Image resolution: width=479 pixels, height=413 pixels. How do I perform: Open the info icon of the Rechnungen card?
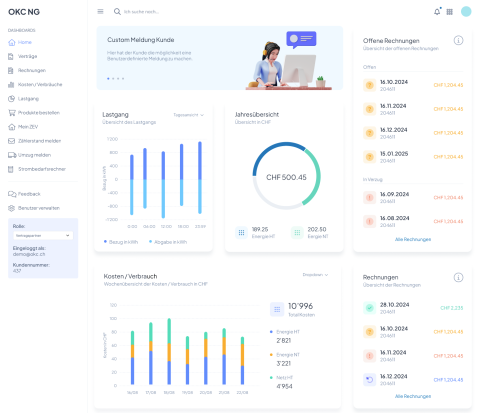click(x=458, y=277)
